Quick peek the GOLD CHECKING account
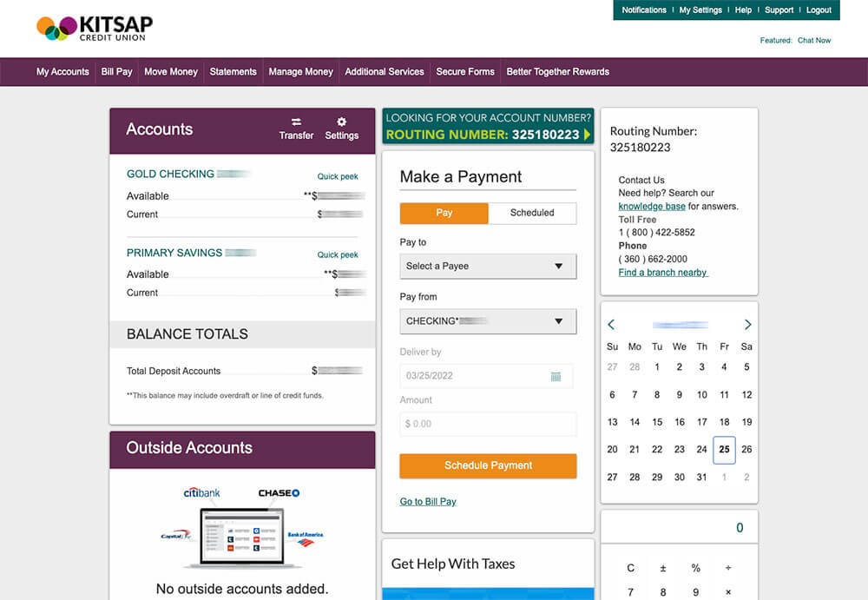The image size is (868, 600). click(337, 175)
